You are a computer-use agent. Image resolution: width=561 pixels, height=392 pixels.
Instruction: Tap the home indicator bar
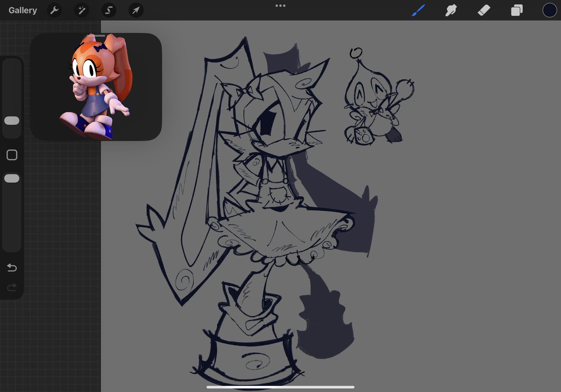(281, 387)
